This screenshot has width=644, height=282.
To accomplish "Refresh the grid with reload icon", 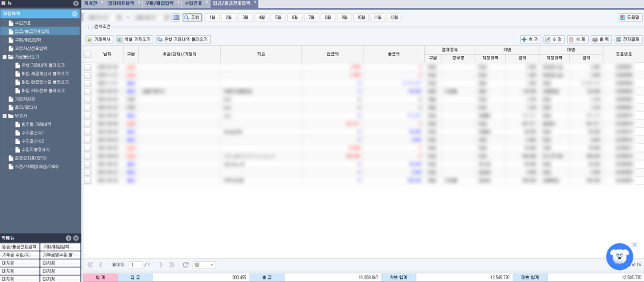I will coord(185,265).
